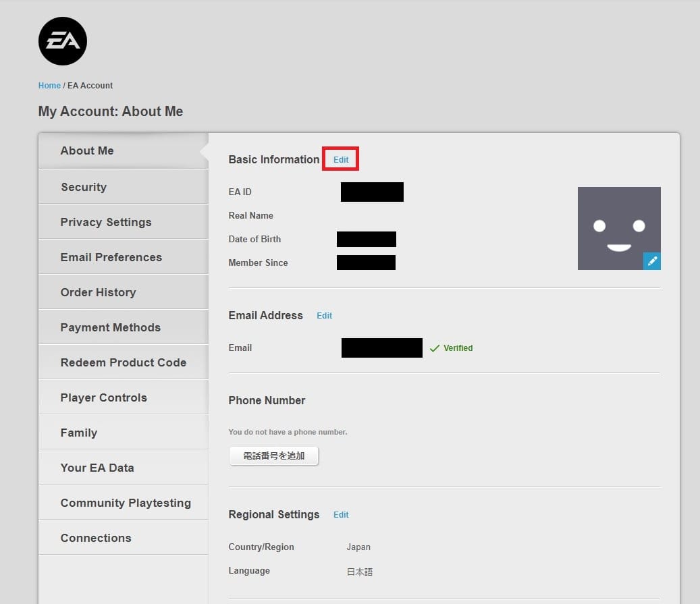Click the 'Date of Birth' label

pos(254,240)
